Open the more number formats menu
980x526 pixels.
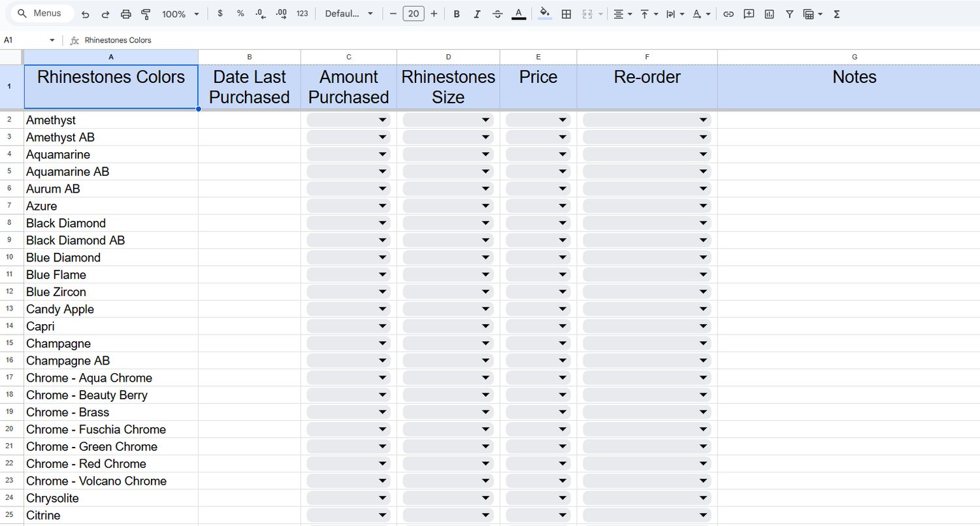point(302,13)
